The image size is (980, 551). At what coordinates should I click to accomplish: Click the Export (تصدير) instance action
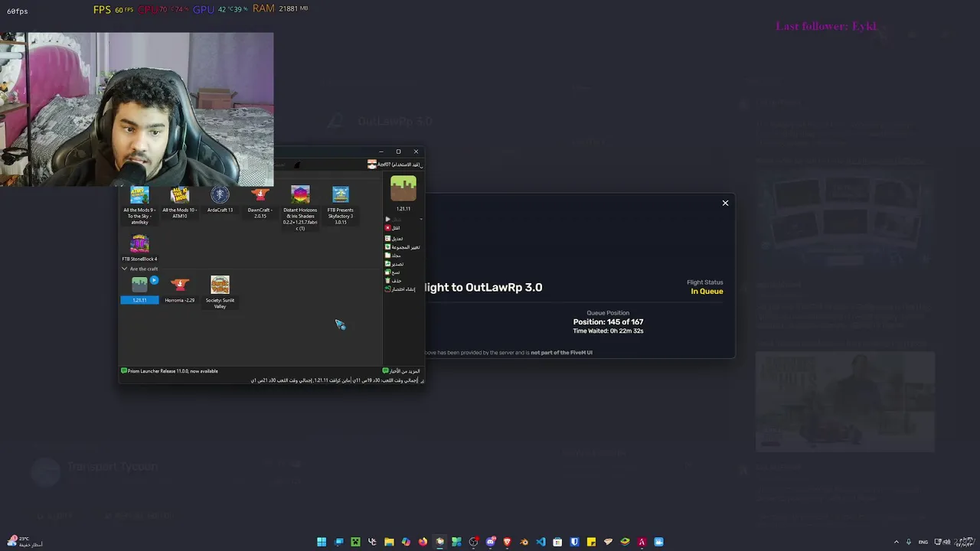pos(394,264)
